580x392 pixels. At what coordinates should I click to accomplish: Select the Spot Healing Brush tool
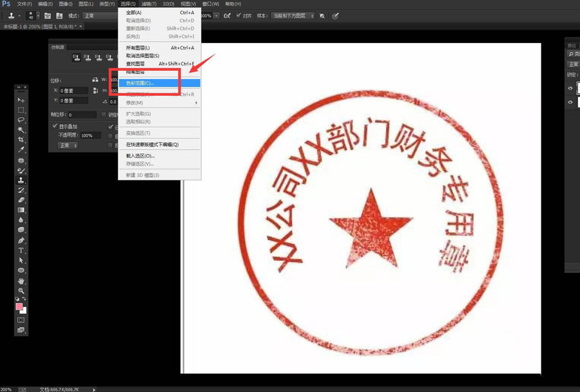[21, 161]
